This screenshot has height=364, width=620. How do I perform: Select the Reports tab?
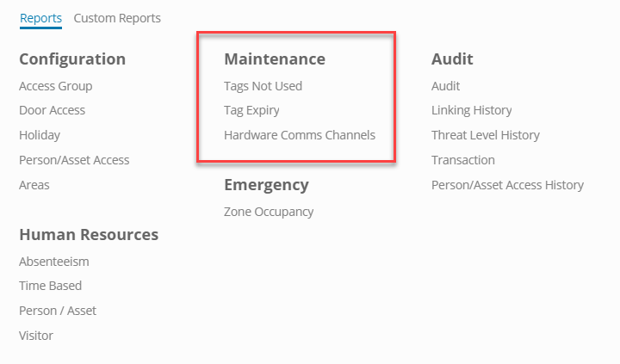click(x=40, y=17)
